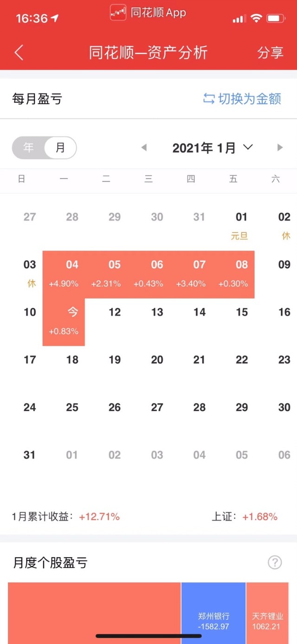
Task: Tap the battery icon in status bar
Action: click(276, 19)
